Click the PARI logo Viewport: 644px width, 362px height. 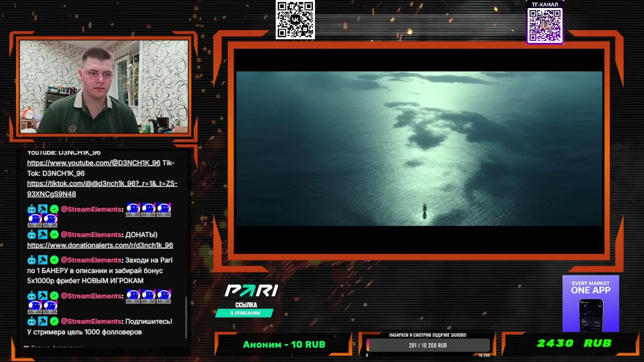point(251,291)
